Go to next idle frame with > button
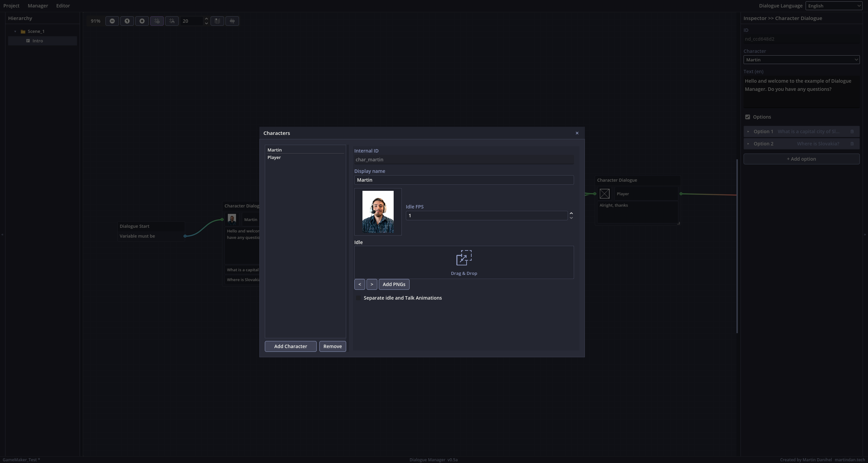The height and width of the screenshot is (463, 868). pos(372,284)
